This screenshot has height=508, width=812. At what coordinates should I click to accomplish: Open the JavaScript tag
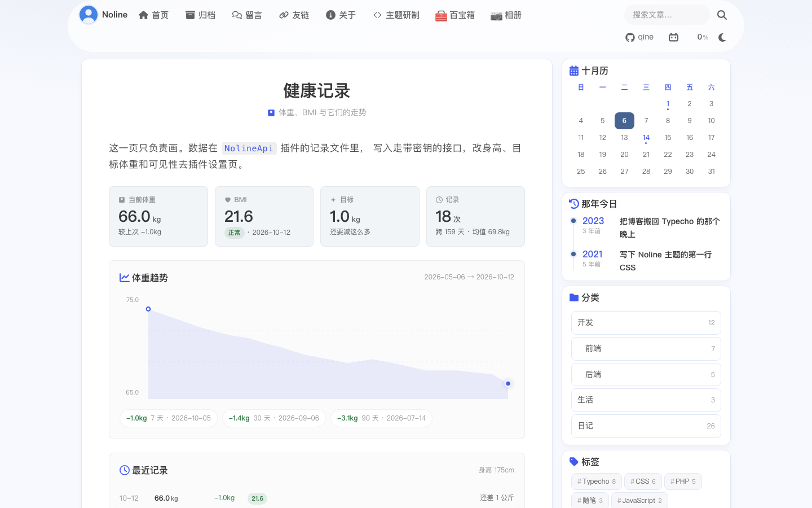[x=639, y=501]
